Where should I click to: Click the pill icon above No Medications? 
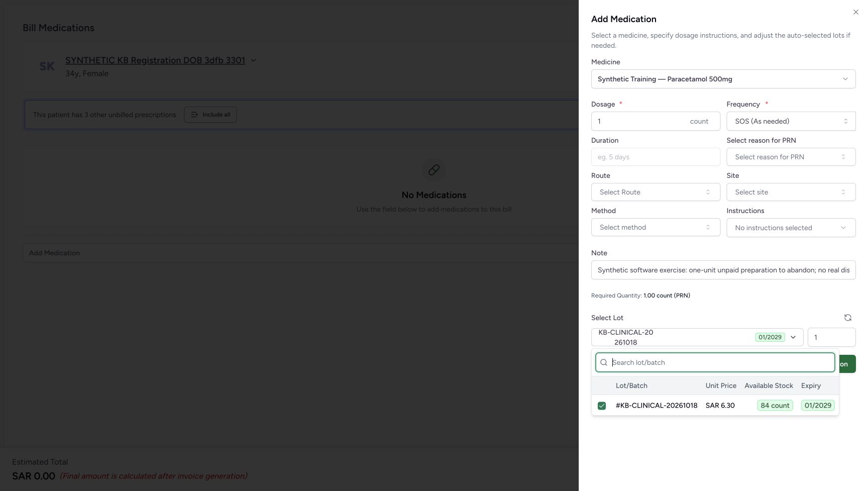tap(434, 170)
